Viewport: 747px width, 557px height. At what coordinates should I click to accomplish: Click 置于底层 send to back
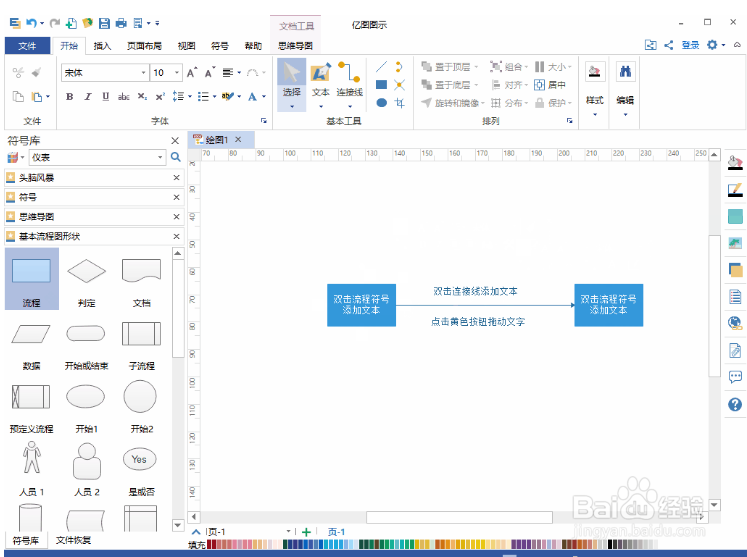[x=449, y=85]
